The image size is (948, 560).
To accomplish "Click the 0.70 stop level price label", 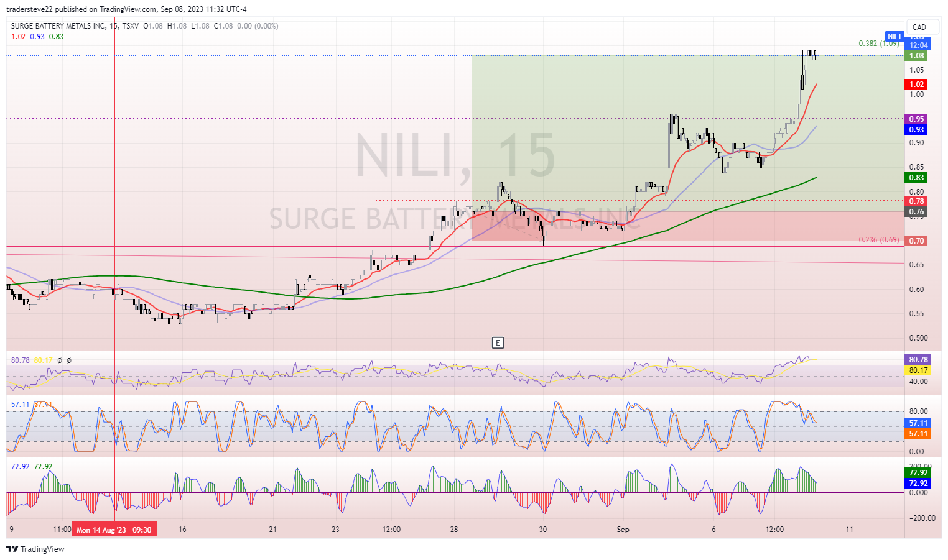I will coord(916,241).
